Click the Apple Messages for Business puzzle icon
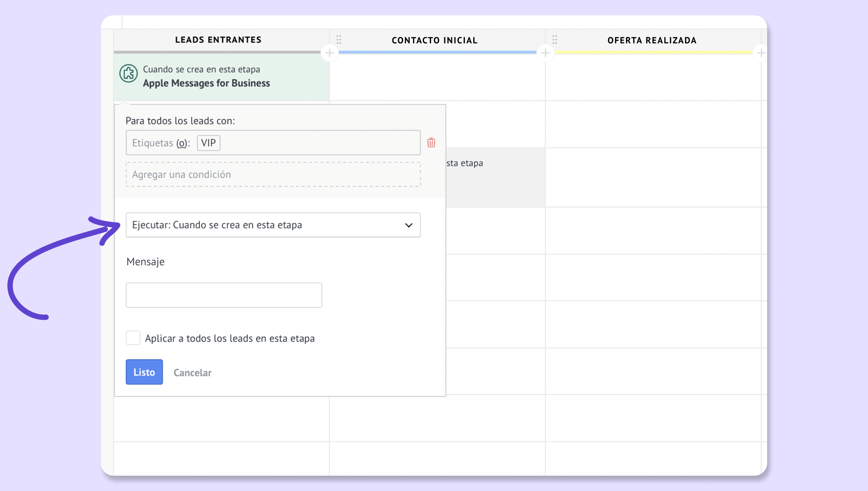Image resolution: width=868 pixels, height=491 pixels. click(x=128, y=74)
